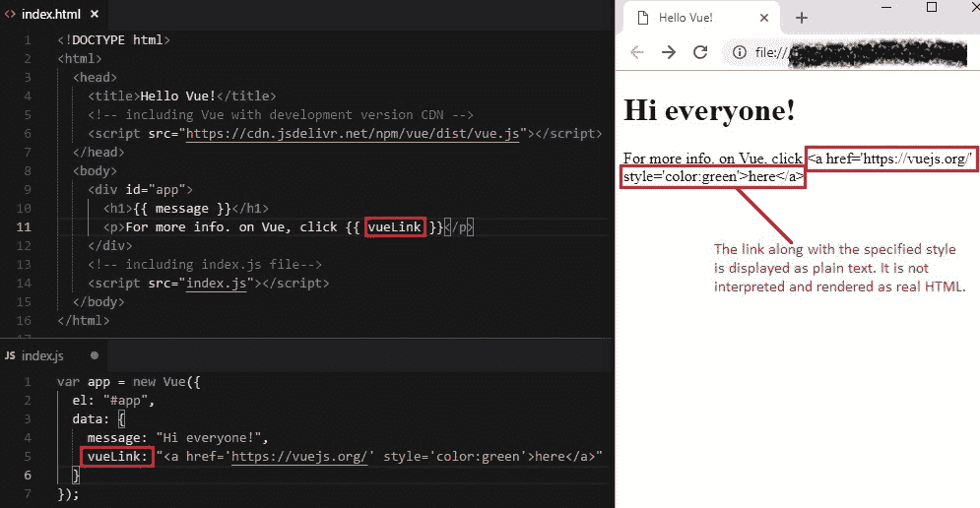Click the page icon on Hello Vue! tab

click(x=642, y=18)
